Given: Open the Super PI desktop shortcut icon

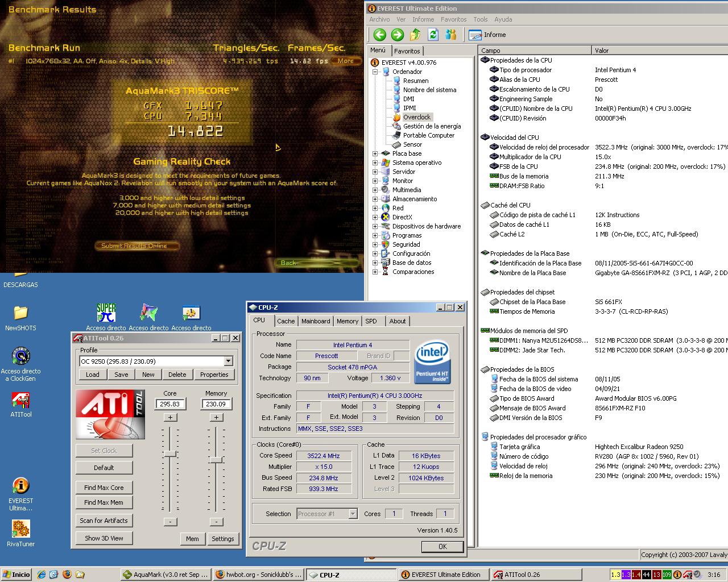Looking at the screenshot, I should [x=106, y=317].
